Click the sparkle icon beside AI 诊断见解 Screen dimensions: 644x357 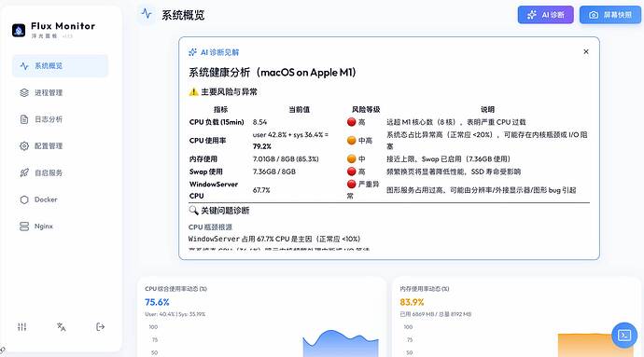click(x=192, y=52)
